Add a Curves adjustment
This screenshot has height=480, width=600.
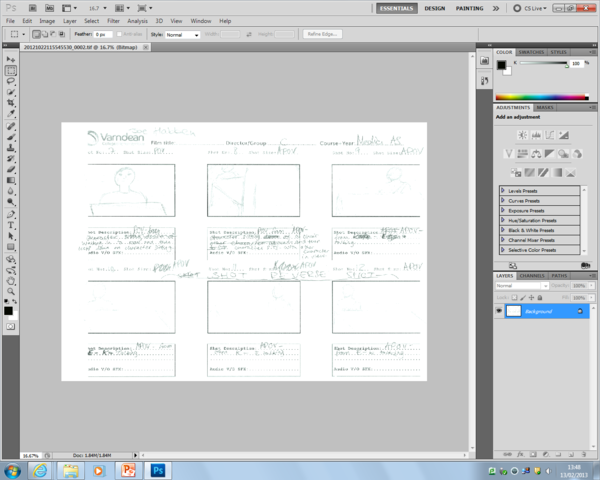pos(550,135)
